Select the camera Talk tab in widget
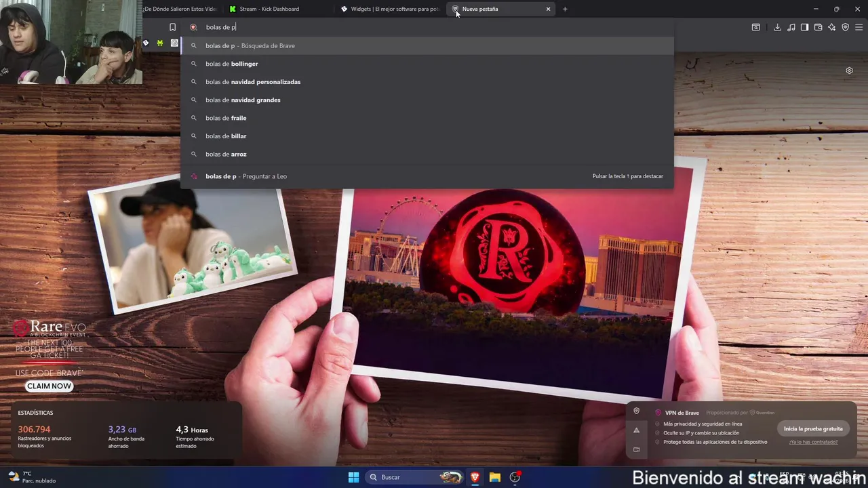 (636, 449)
